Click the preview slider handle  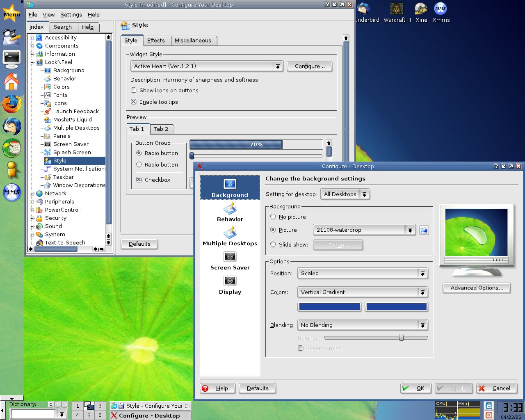coord(192,155)
